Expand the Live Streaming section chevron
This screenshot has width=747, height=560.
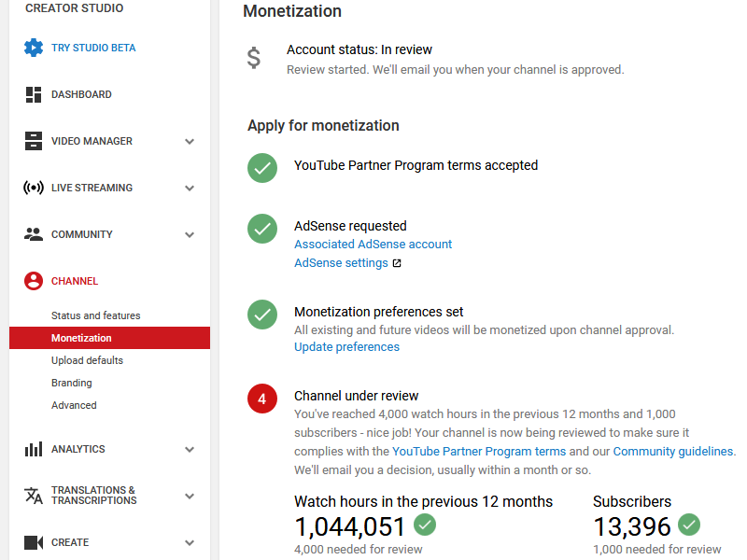190,189
